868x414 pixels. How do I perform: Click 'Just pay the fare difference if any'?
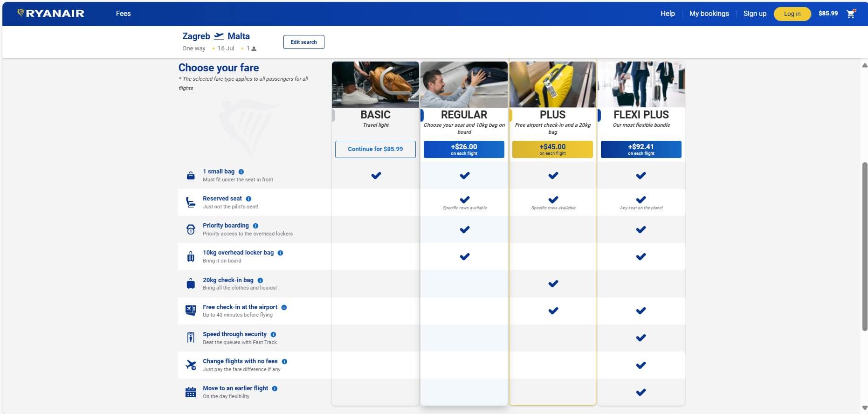point(241,369)
